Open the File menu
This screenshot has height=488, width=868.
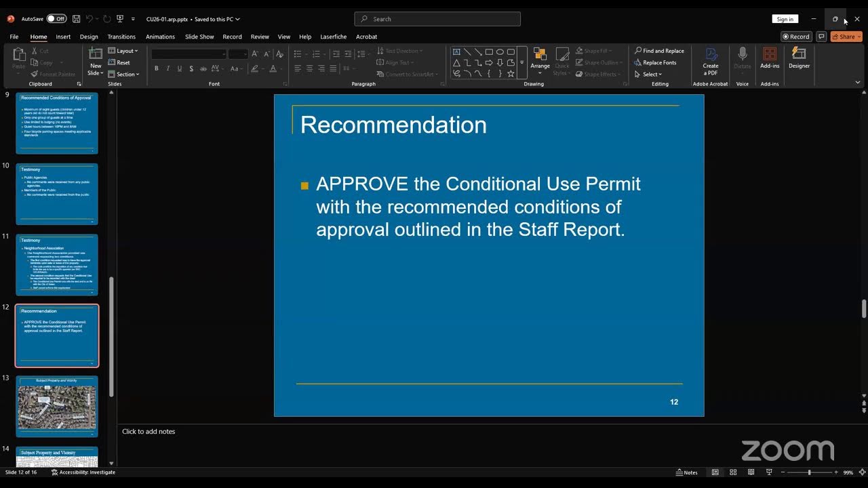click(x=14, y=37)
